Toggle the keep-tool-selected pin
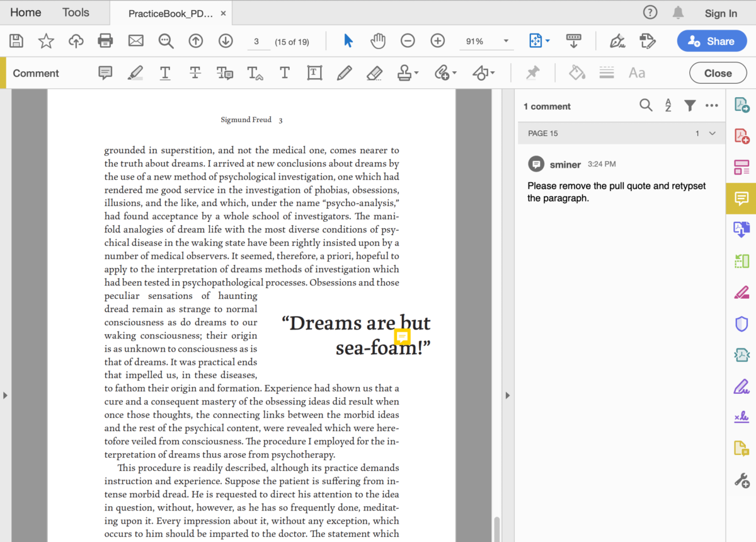This screenshot has width=756, height=542. (x=532, y=72)
